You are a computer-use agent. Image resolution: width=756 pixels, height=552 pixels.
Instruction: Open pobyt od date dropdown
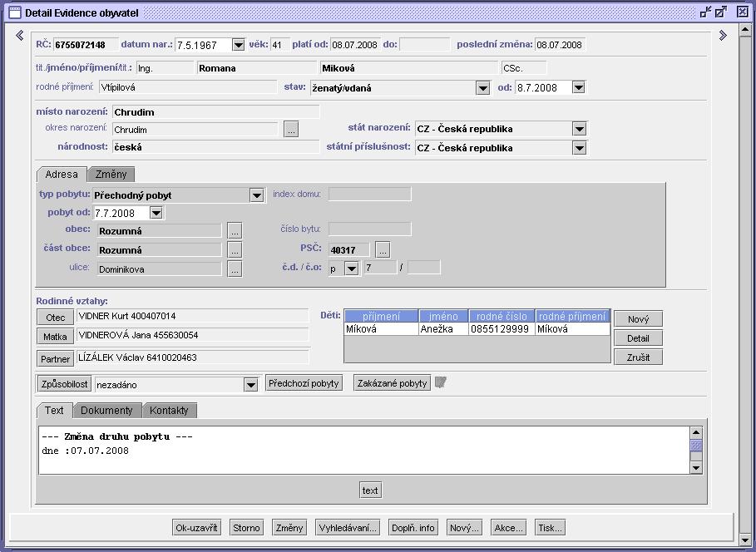tap(156, 213)
